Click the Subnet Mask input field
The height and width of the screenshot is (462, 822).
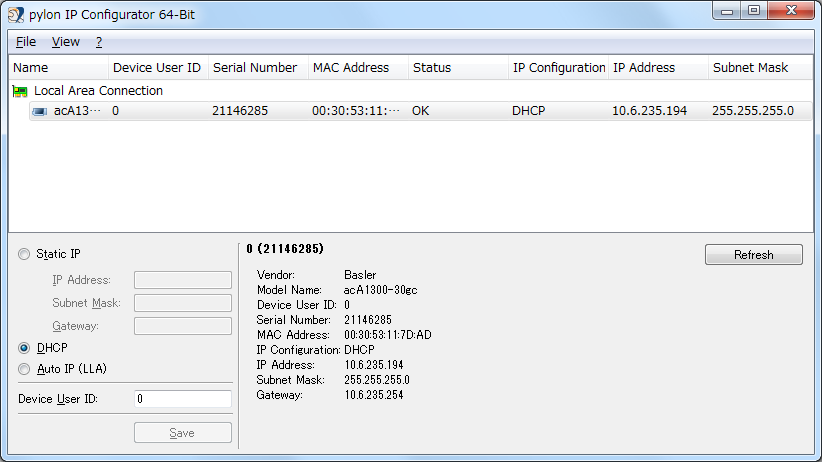(x=183, y=303)
